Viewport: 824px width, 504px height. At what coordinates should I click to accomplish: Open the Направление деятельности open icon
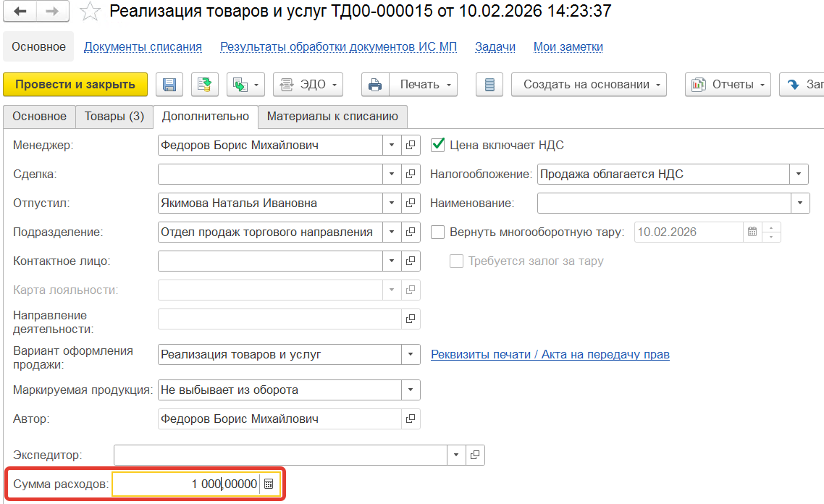(411, 319)
